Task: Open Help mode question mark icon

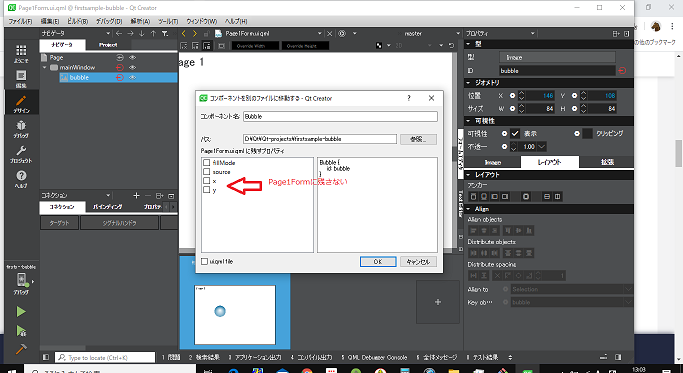Action: tap(21, 176)
